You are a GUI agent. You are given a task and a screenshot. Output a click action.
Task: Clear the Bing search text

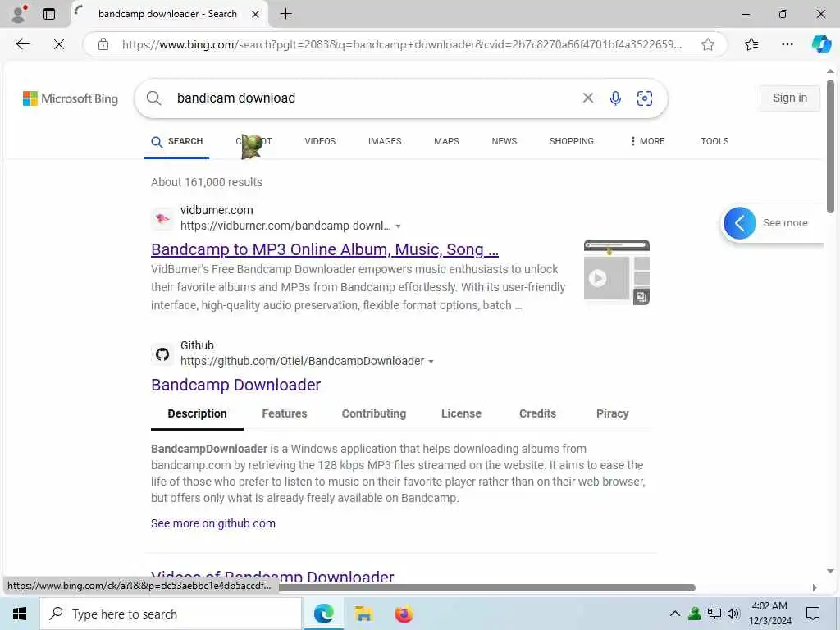tap(587, 98)
